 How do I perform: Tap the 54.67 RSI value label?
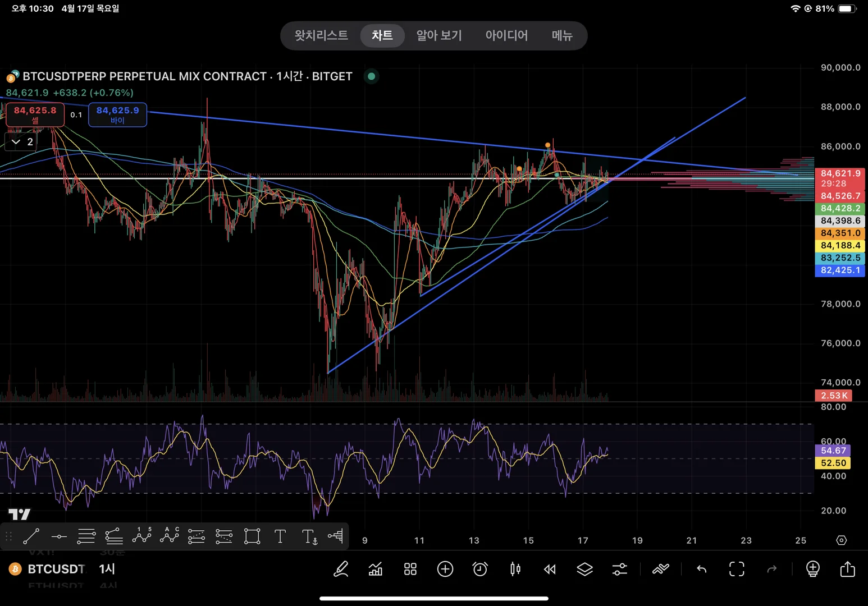point(833,451)
